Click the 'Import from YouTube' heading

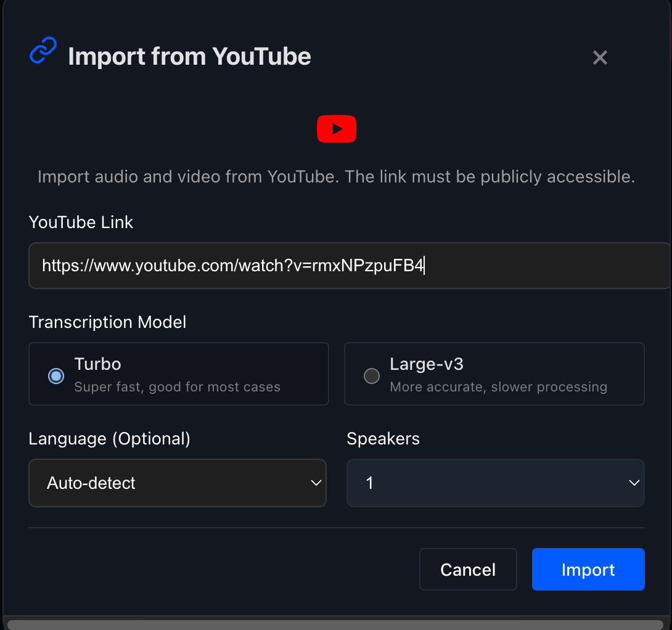coord(189,57)
